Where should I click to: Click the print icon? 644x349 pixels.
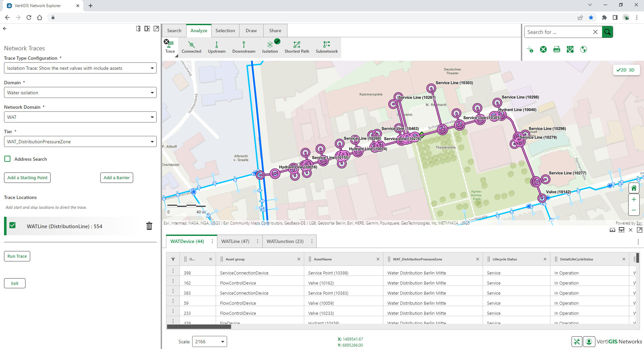point(557,50)
